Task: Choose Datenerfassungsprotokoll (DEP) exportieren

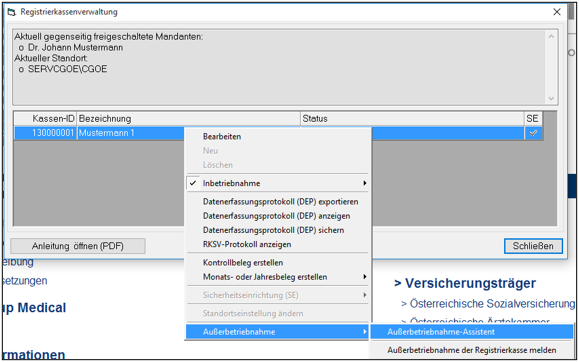Action: (x=281, y=202)
